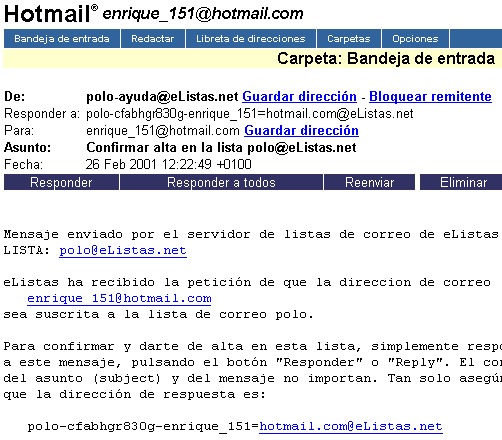Click Bloquear remitente link
Screen dimensions: 502x440
pos(430,97)
